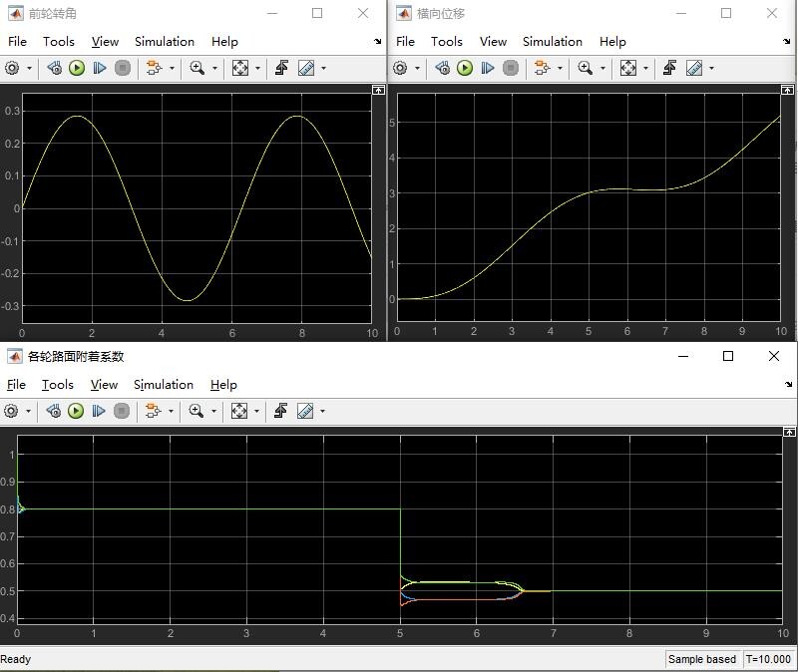Open File menu in 各轮路面附着系数 window
This screenshot has height=672, width=798.
coord(16,385)
